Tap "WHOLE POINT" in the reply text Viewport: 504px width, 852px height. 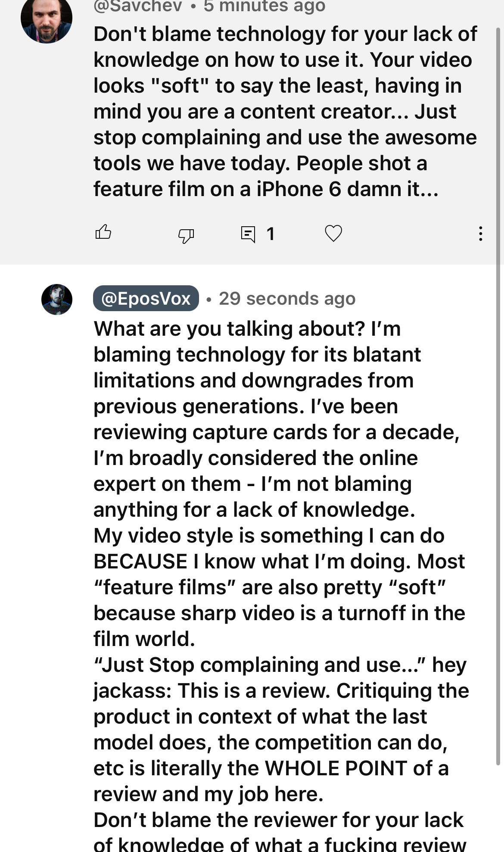coord(336,768)
